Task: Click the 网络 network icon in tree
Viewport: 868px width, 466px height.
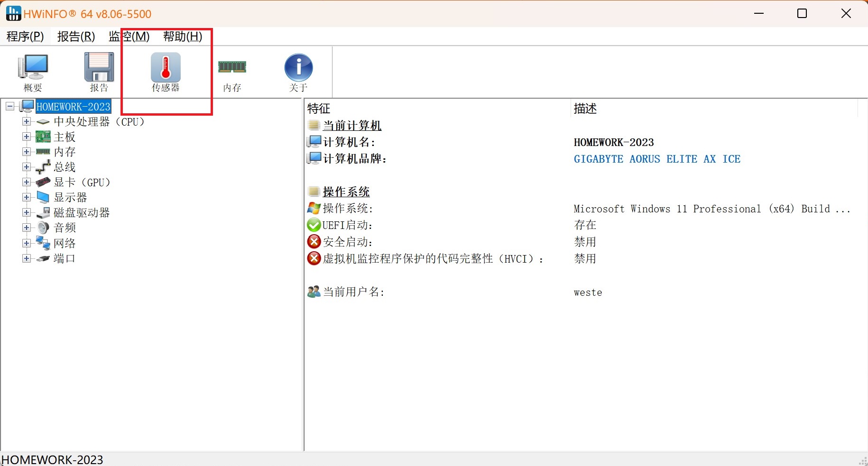Action: 43,243
